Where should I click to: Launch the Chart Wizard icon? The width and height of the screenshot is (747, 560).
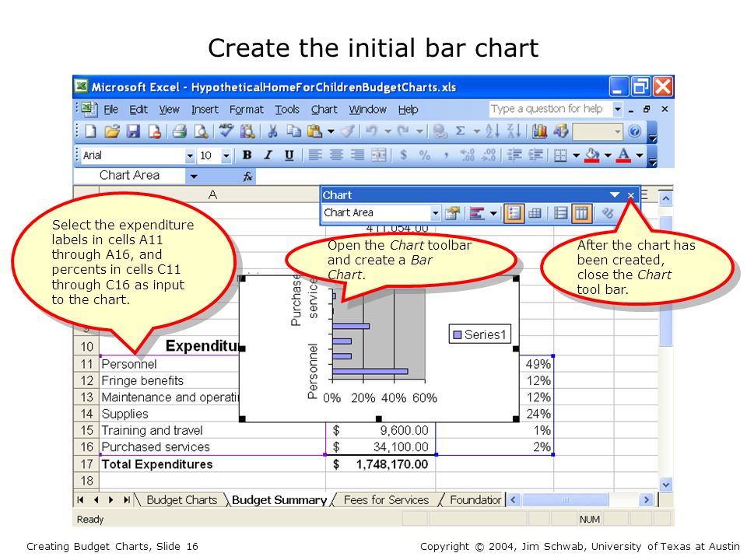click(x=539, y=131)
